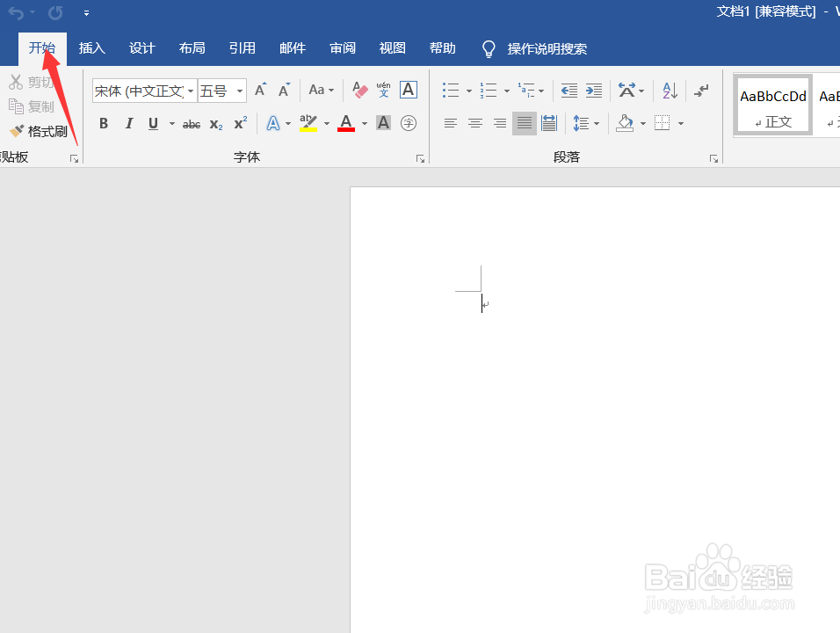Click the Undo icon in quick access toolbar
Screen dimensions: 840x633
coord(16,13)
